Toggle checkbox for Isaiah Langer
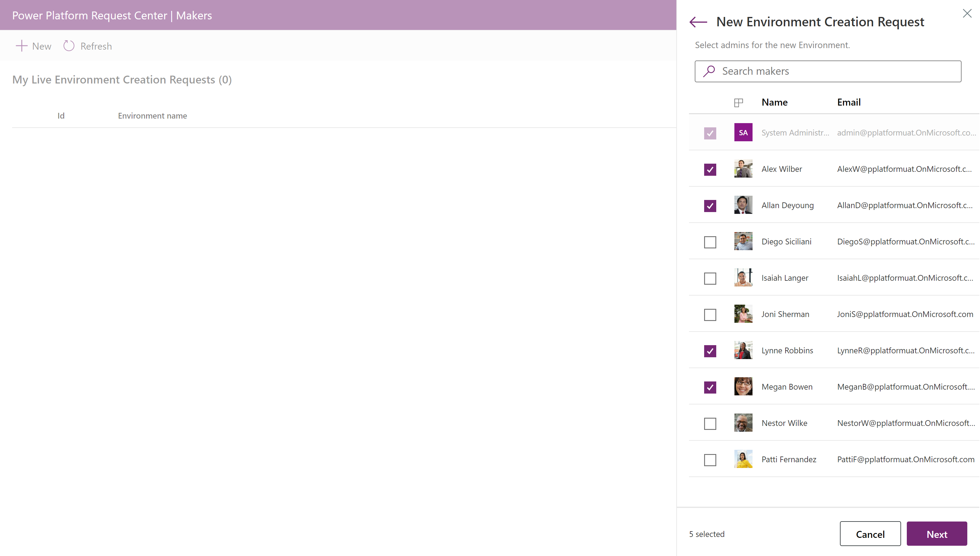The height and width of the screenshot is (556, 980). pos(710,277)
